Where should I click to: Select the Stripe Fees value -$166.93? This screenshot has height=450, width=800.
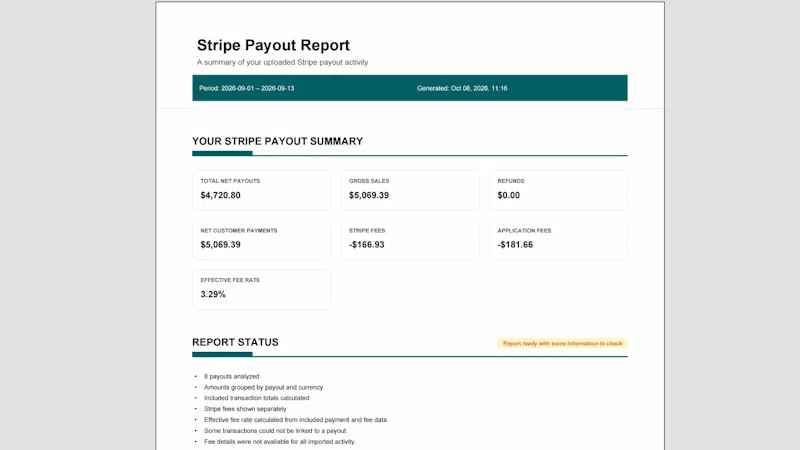(x=366, y=245)
